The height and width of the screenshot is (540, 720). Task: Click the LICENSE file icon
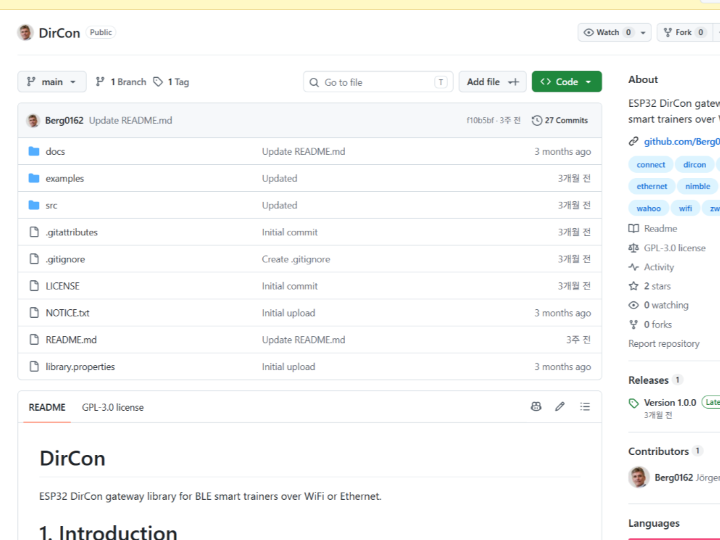34,286
